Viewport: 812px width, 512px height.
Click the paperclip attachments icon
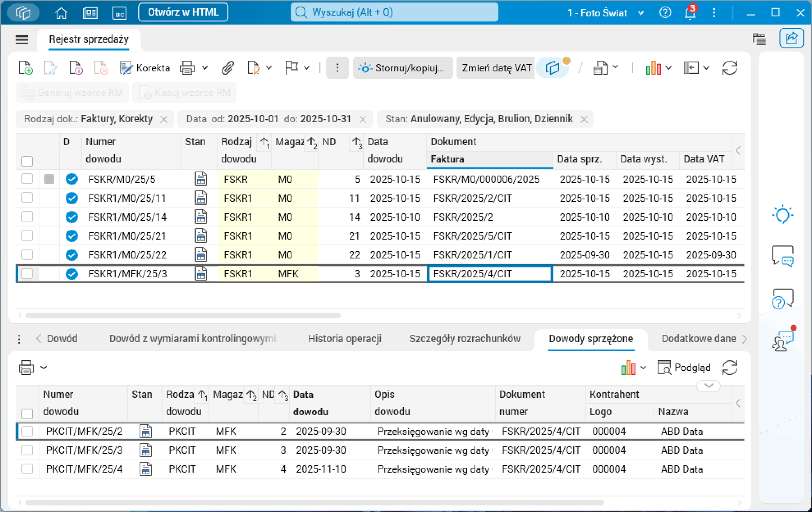227,68
